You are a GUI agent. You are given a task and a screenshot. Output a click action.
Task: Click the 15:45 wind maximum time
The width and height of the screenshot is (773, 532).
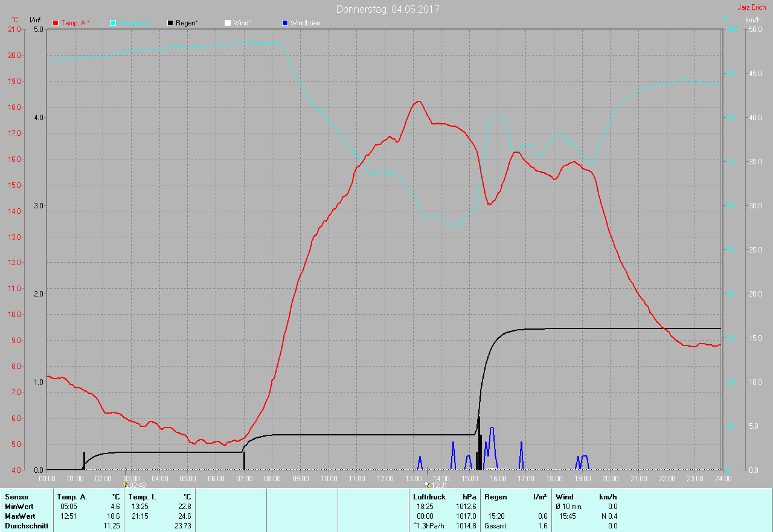point(568,516)
